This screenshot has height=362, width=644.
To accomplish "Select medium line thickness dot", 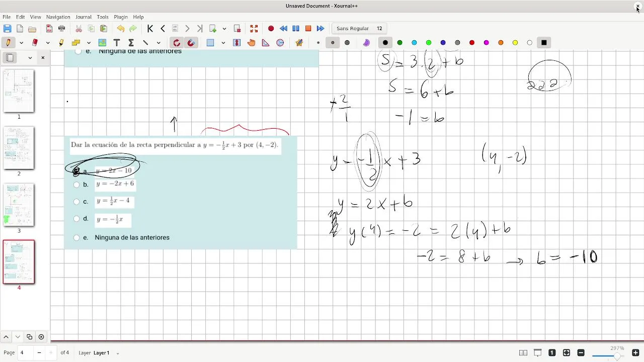I will point(333,43).
